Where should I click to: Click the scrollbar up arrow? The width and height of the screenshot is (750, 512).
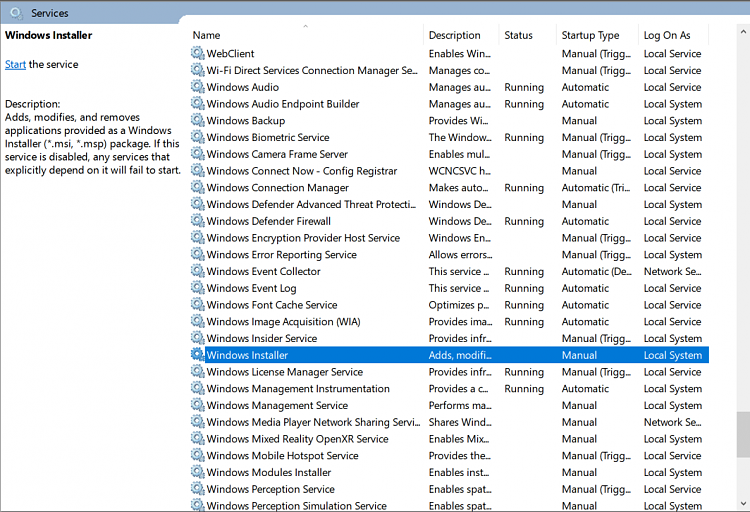click(x=743, y=32)
